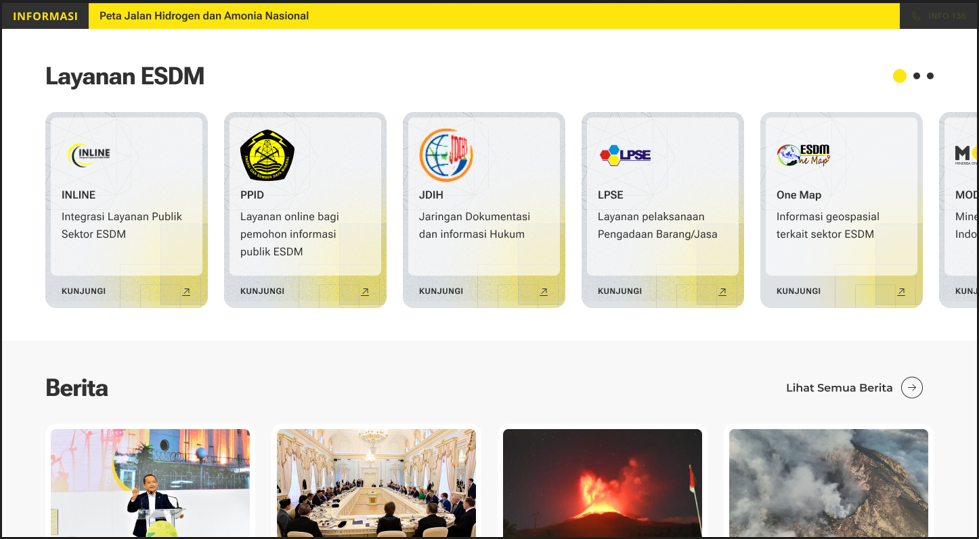Click the arrow icon on One Map card
Screen dimensions: 979x539
point(901,292)
